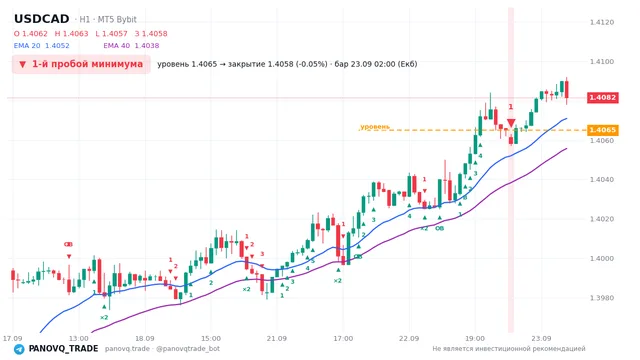This screenshot has height=360, width=640.
Task: Click the 'Не является инвестиционной рекомендацией' disclaimer
Action: coord(509,349)
